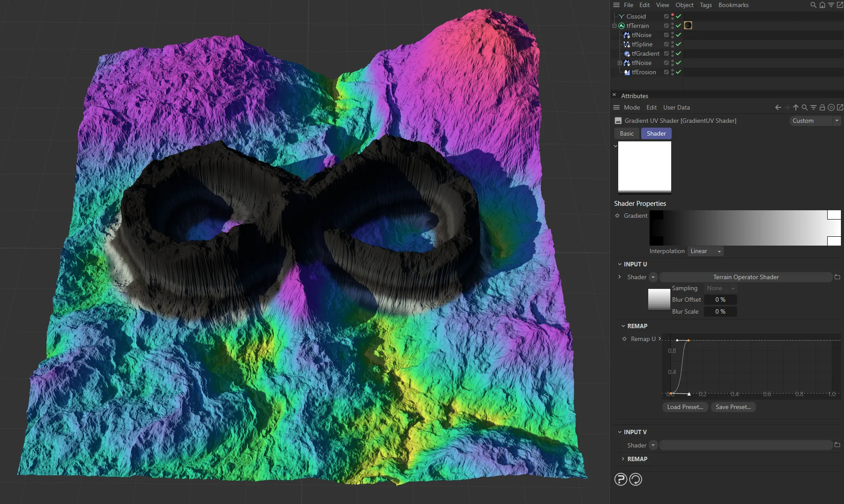The image size is (844, 504).
Task: Open the Attributes search icon
Action: [805, 107]
